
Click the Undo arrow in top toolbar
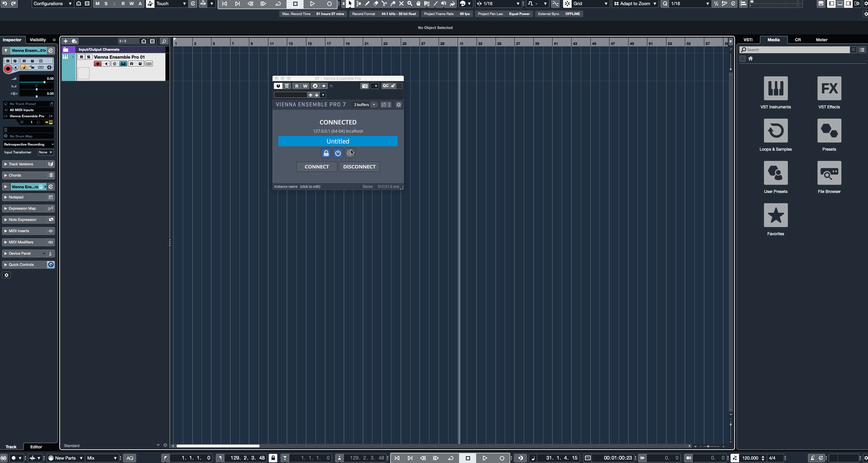coord(5,4)
